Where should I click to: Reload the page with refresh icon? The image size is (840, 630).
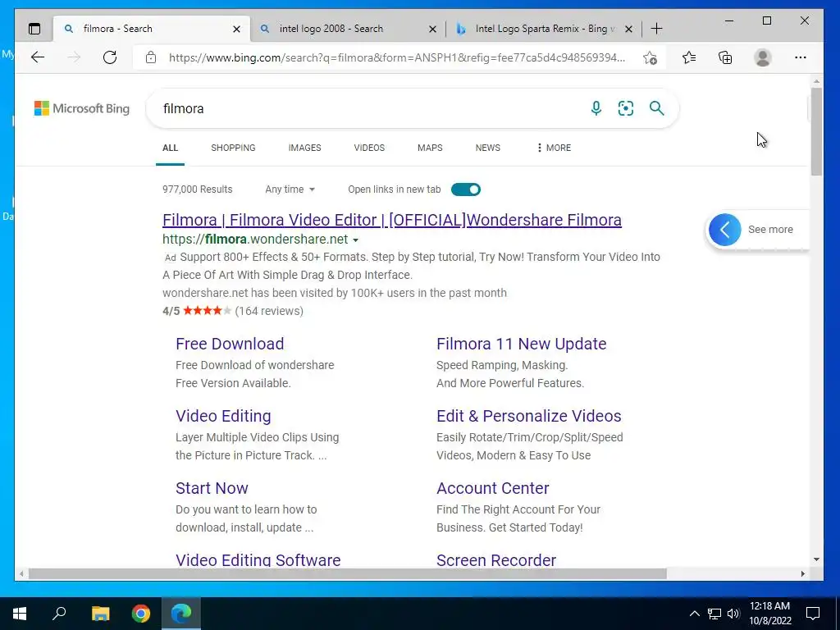pos(110,57)
